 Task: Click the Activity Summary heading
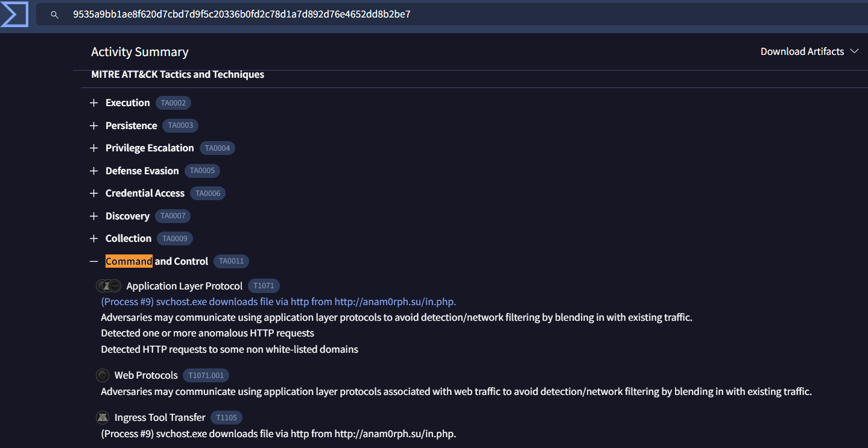[140, 52]
